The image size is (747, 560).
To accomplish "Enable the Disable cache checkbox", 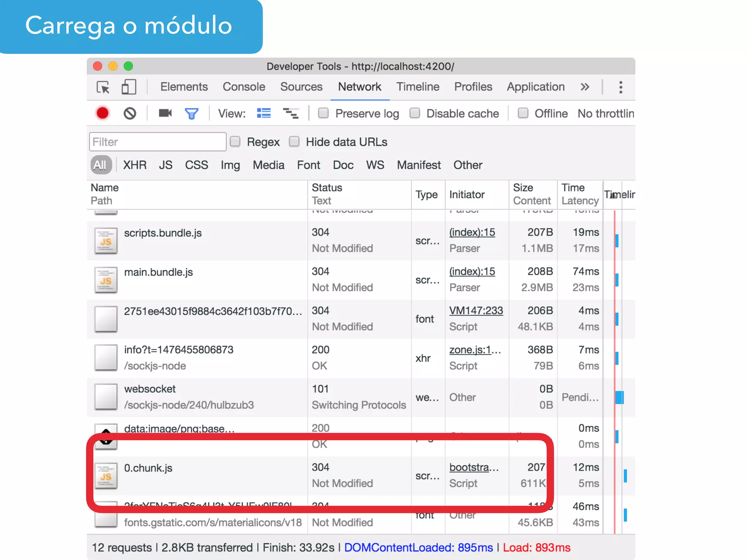I will (x=415, y=113).
